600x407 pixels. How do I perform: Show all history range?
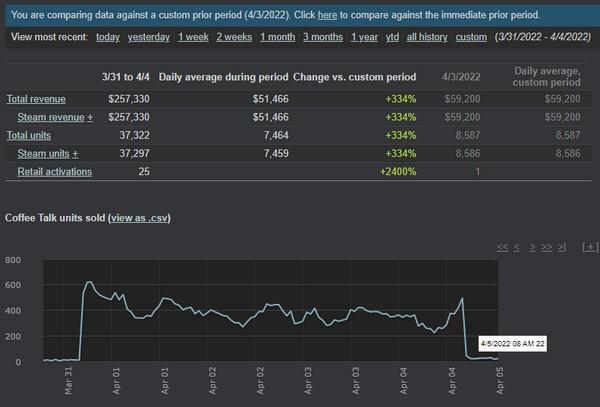click(x=427, y=37)
